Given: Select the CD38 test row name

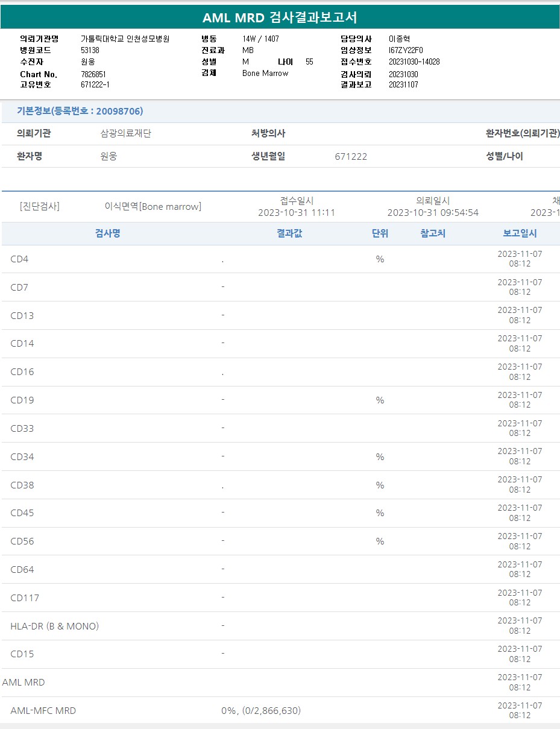Looking at the screenshot, I should [22, 485].
